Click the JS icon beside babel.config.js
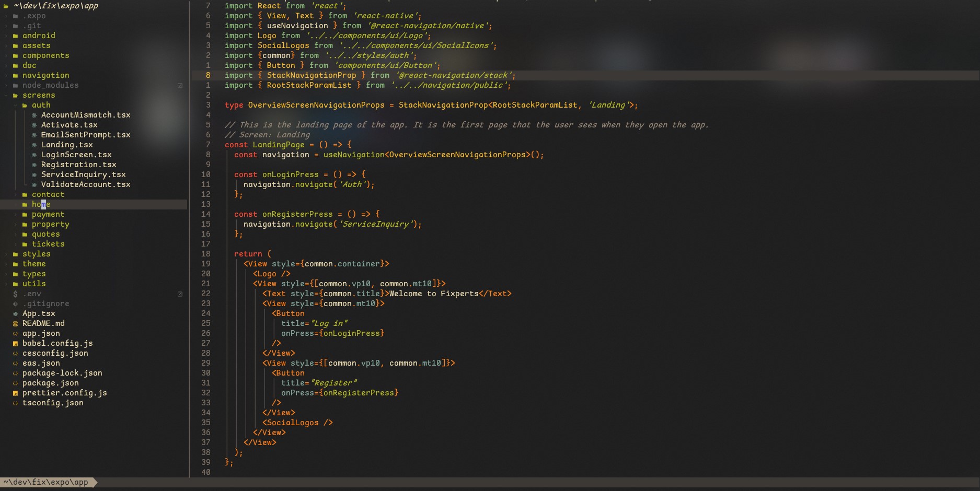 coord(15,344)
